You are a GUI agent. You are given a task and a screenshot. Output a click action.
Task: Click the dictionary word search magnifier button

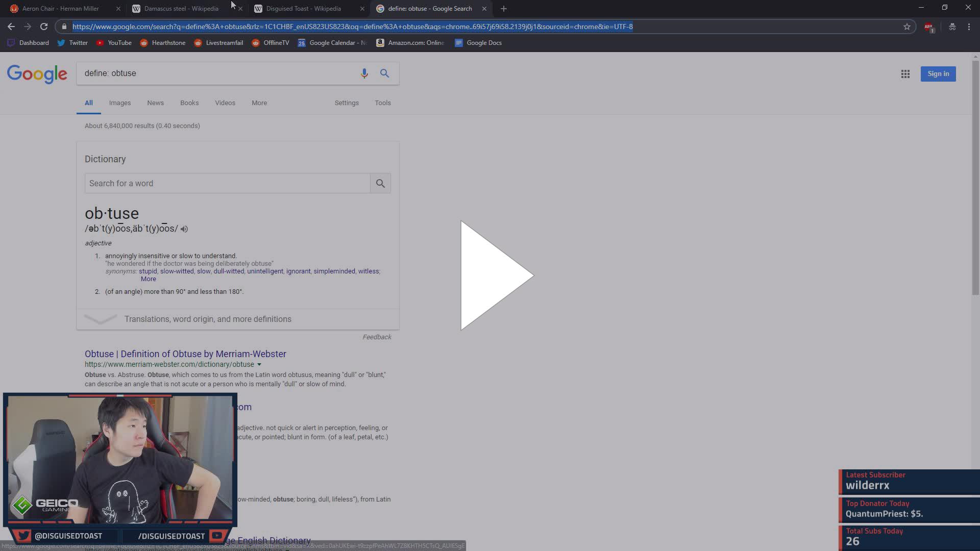coord(380,183)
